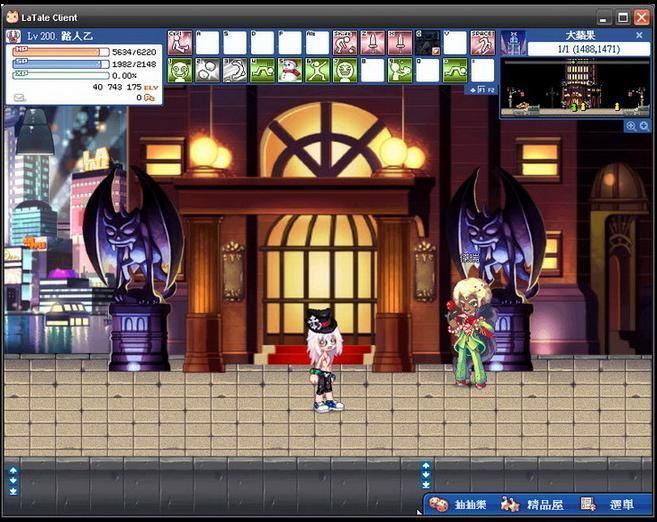Play the lying-down emote in the minus-key slot

pyautogui.click(x=455, y=70)
